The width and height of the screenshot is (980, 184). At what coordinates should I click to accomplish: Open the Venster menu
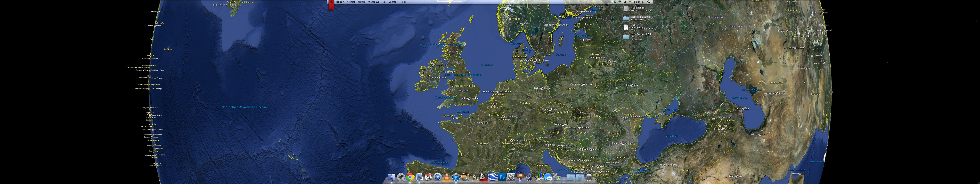pyautogui.click(x=393, y=2)
